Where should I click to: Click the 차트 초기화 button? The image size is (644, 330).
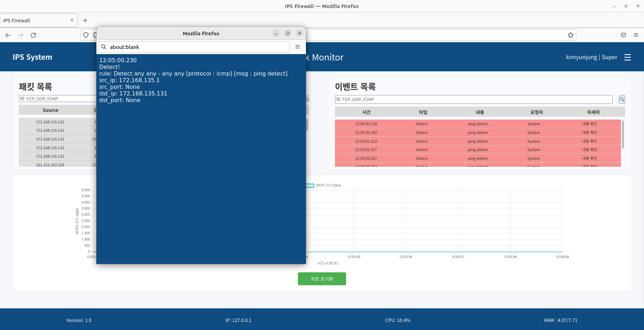(x=322, y=279)
